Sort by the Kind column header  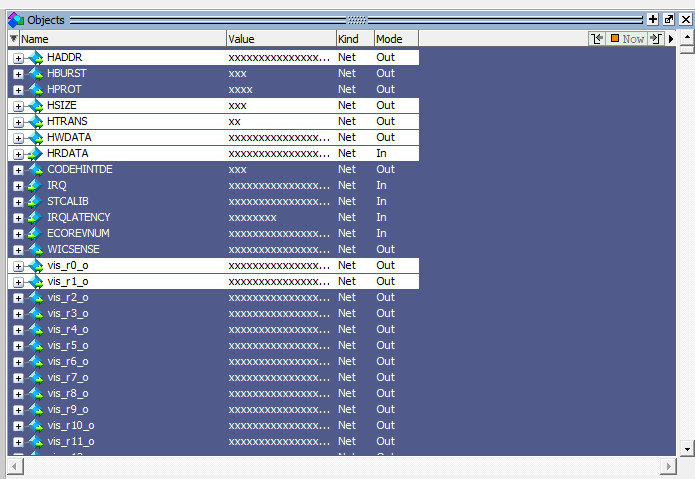pos(354,39)
